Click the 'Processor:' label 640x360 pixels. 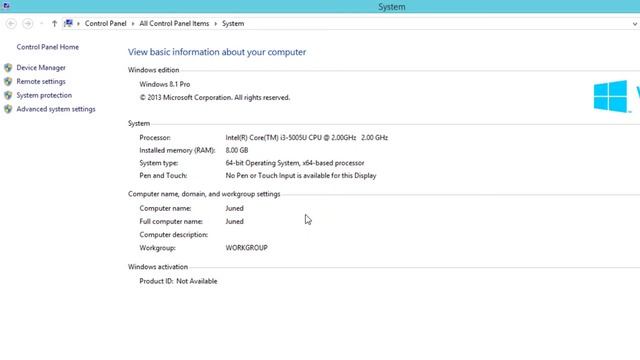tap(155, 138)
